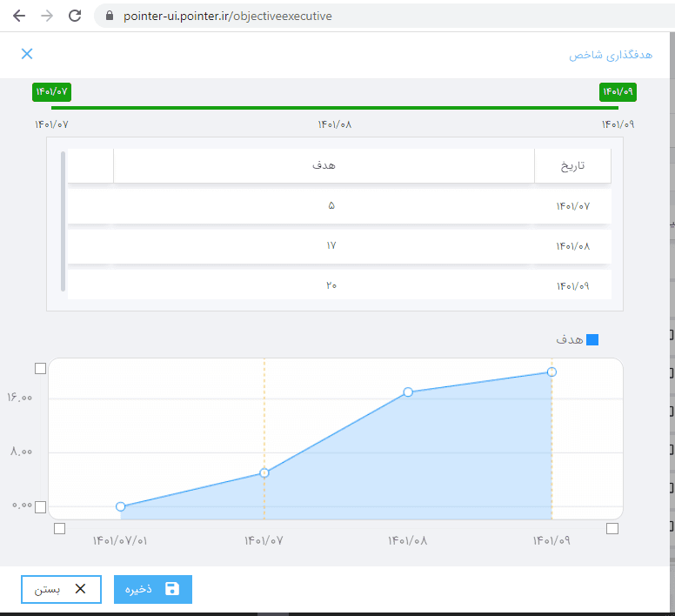Toggle the هدف legend blue swatch
Screen dimensions: 675x616
click(592, 339)
